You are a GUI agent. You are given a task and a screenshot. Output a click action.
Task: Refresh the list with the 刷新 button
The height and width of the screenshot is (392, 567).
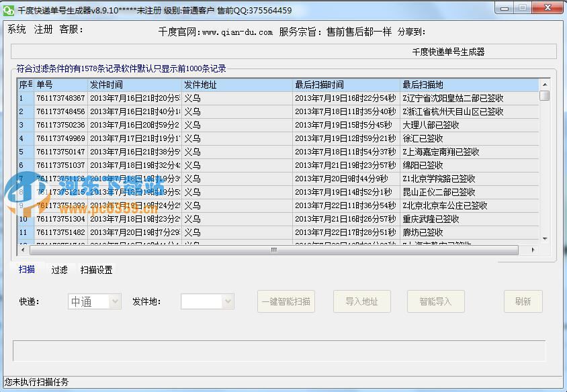pyautogui.click(x=523, y=301)
